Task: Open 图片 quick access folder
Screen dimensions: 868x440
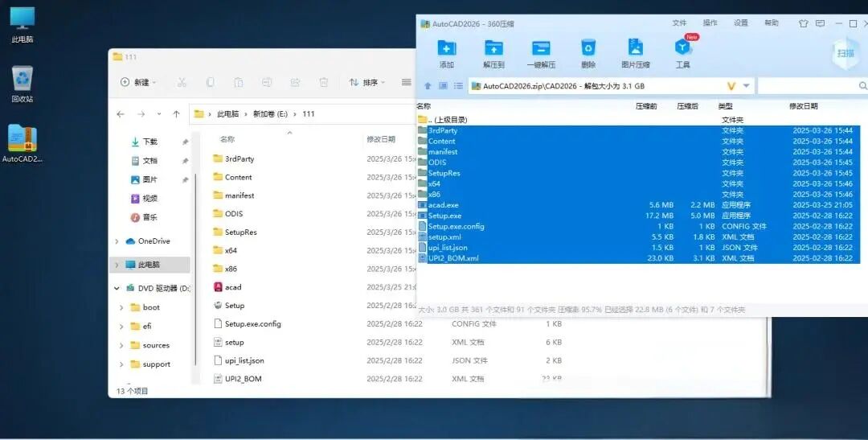Action: pos(150,179)
